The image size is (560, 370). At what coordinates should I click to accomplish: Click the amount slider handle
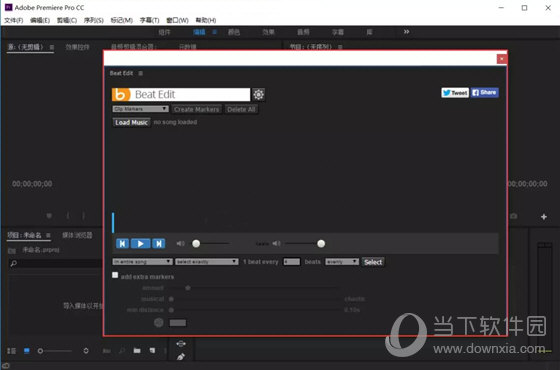point(188,288)
